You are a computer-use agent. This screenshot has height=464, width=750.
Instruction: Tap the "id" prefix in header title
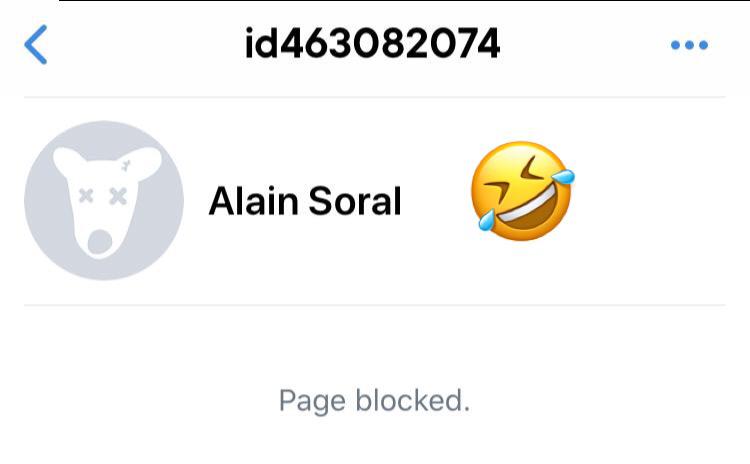(262, 44)
